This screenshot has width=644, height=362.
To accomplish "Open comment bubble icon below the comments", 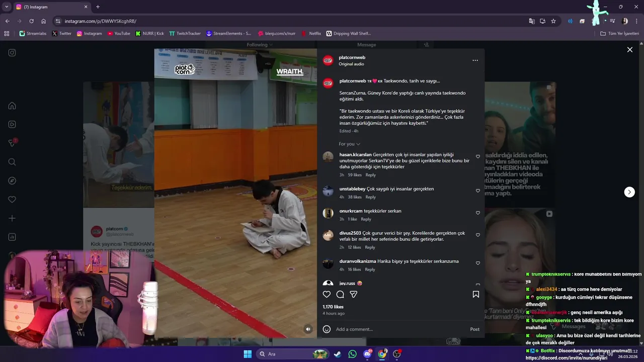I will [340, 294].
